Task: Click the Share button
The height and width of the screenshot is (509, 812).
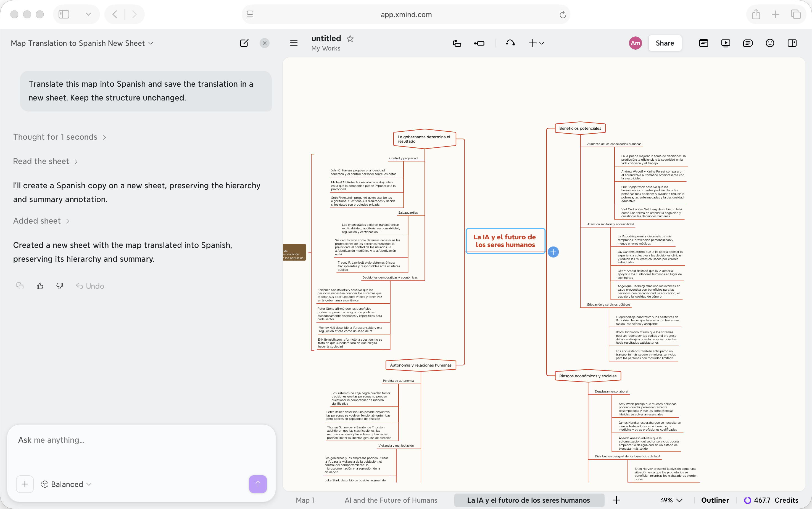Action: pyautogui.click(x=665, y=43)
